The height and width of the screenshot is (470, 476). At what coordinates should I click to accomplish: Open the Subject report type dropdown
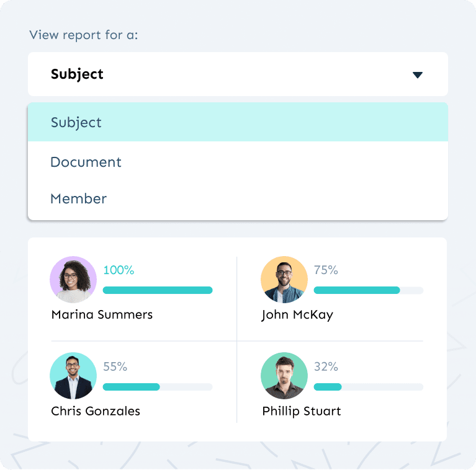(x=237, y=74)
